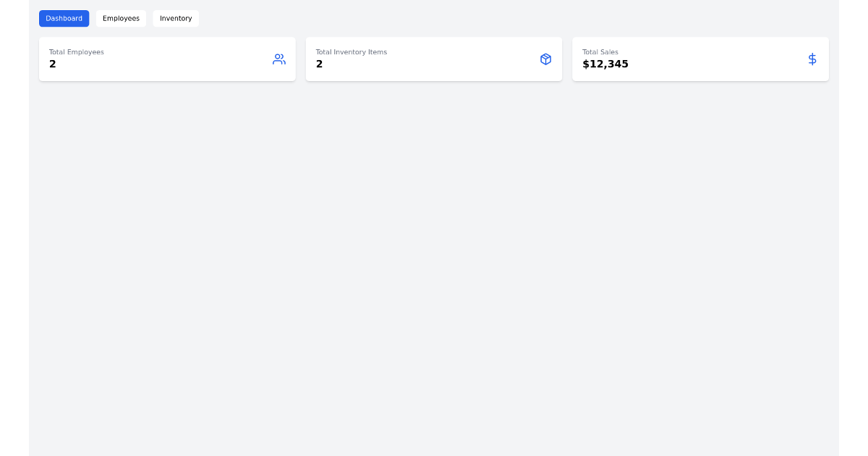Screen dimensions: 868x456
Task: Click the Total Inventory Items label
Action: click(x=351, y=52)
